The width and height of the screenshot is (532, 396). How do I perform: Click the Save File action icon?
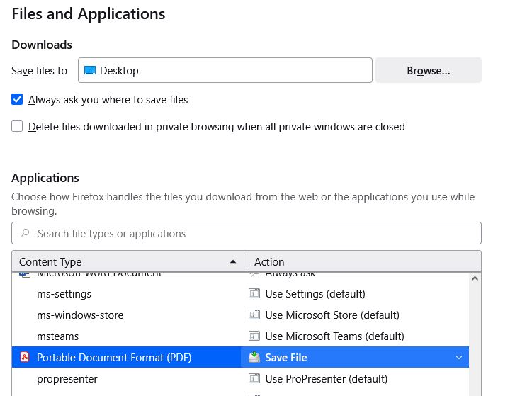(254, 358)
